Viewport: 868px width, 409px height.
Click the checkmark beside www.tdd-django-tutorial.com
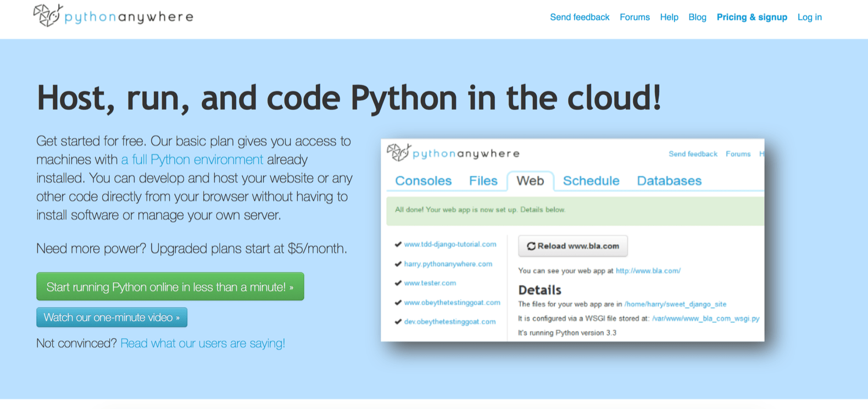pyautogui.click(x=398, y=244)
